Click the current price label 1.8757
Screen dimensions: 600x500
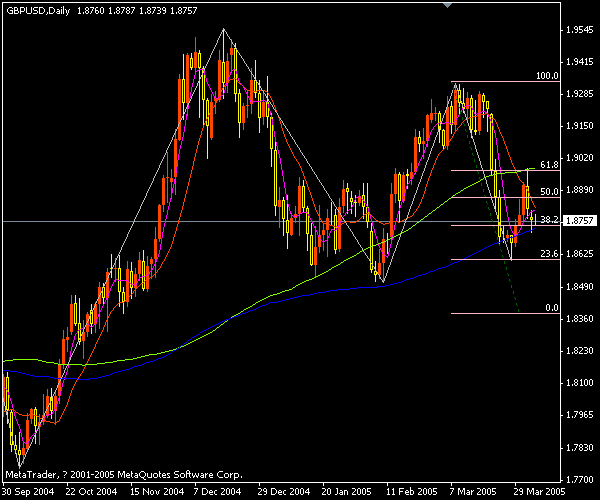point(579,220)
